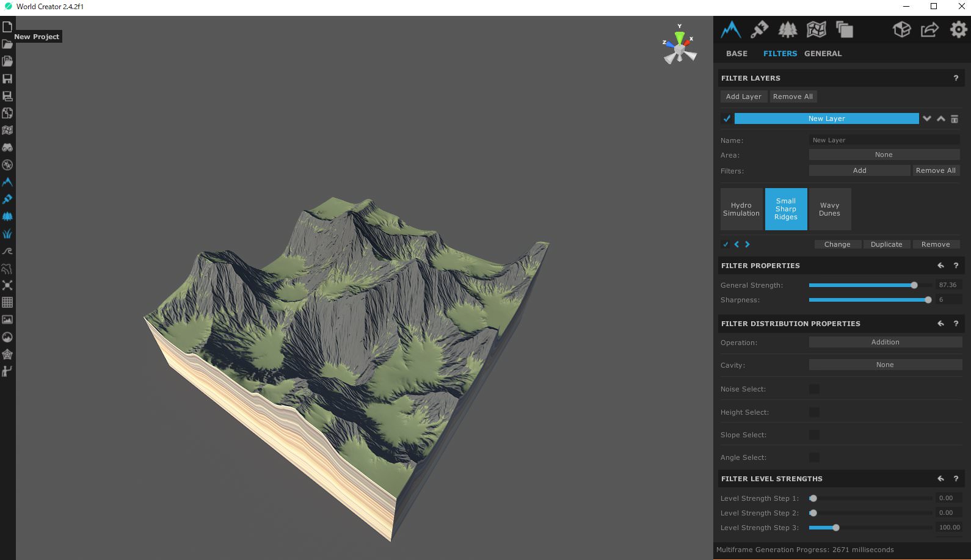The height and width of the screenshot is (560, 971).
Task: Switch to the GENERAL tab
Action: 823,54
